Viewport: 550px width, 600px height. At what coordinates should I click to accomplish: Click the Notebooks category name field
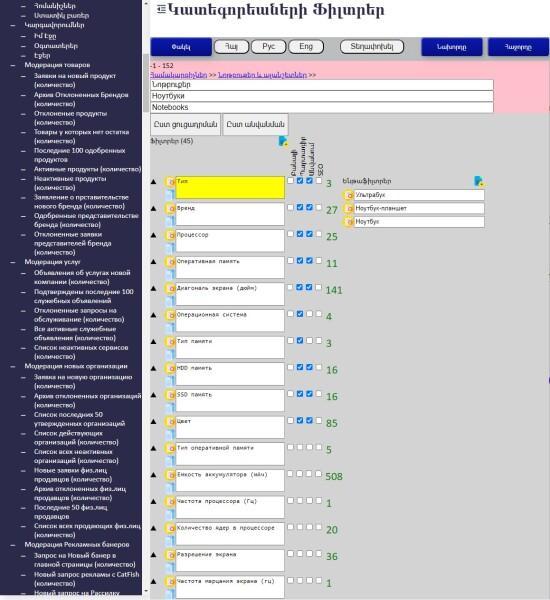tap(322, 108)
